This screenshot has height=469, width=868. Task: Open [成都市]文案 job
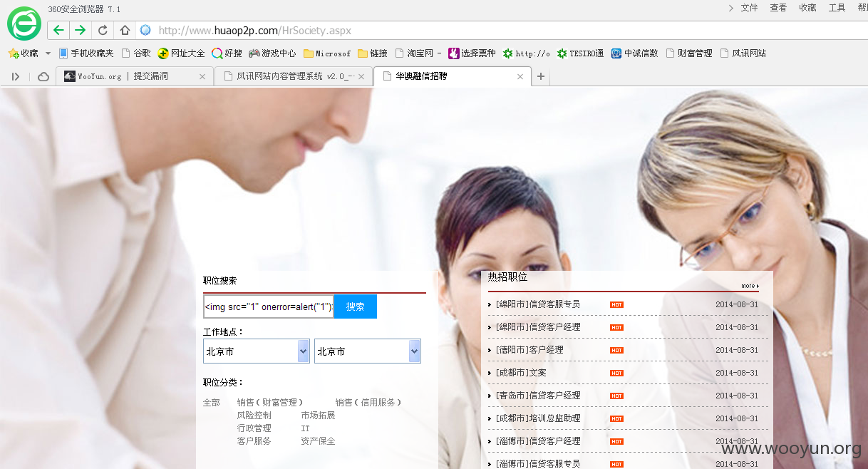click(x=521, y=373)
